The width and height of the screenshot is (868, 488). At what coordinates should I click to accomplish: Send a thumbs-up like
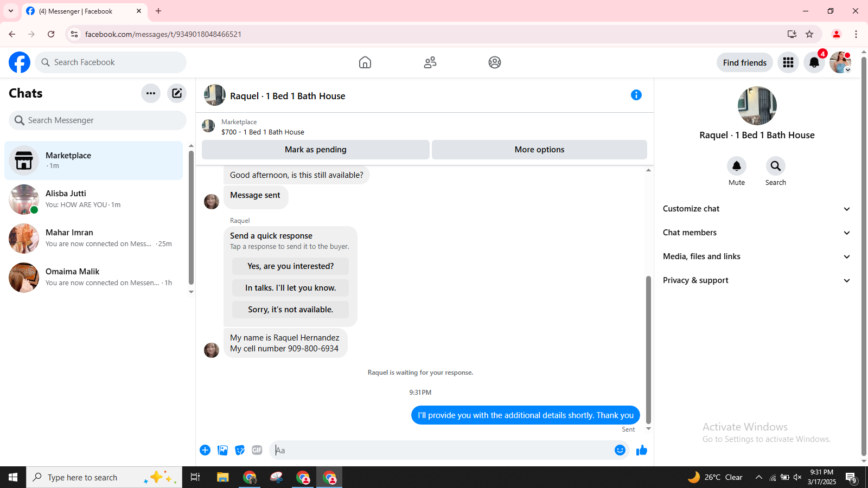(642, 450)
